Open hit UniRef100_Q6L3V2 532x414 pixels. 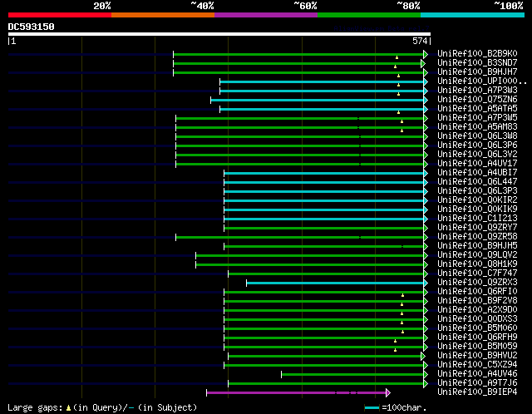click(477, 155)
